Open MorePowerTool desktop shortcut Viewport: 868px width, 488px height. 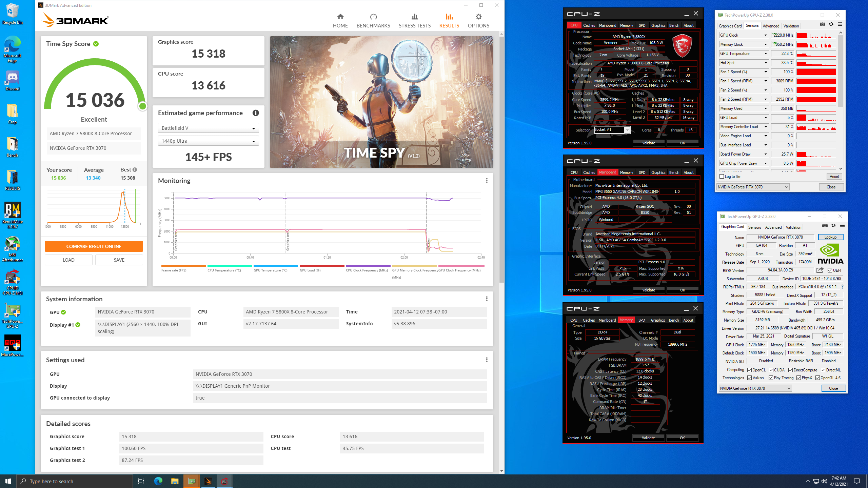[x=12, y=346]
